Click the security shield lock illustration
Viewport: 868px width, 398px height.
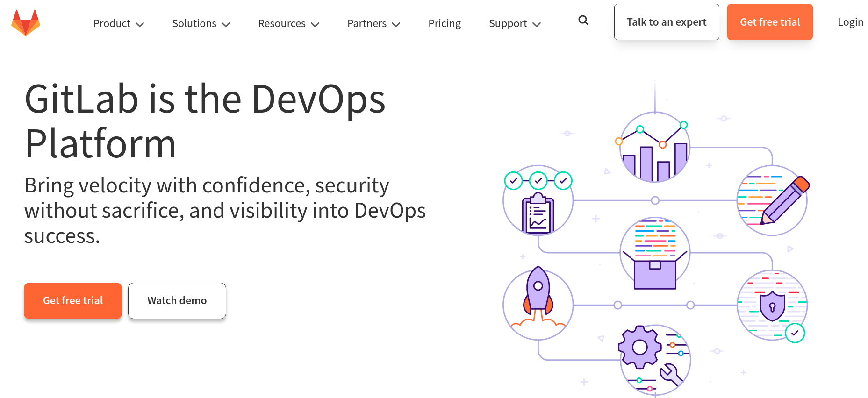[x=772, y=305]
